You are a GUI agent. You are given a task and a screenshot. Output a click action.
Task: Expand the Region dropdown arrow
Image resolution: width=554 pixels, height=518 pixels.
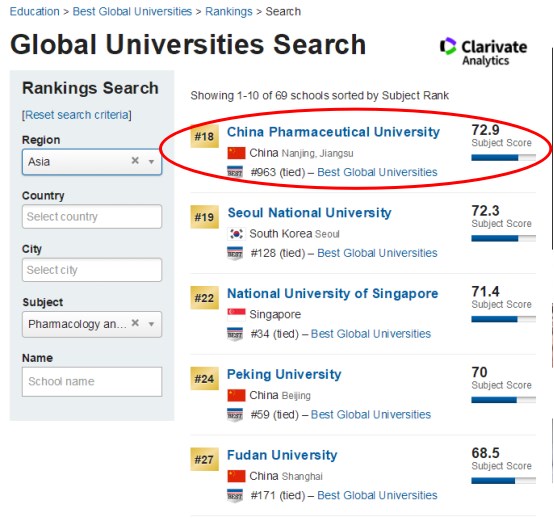(151, 162)
